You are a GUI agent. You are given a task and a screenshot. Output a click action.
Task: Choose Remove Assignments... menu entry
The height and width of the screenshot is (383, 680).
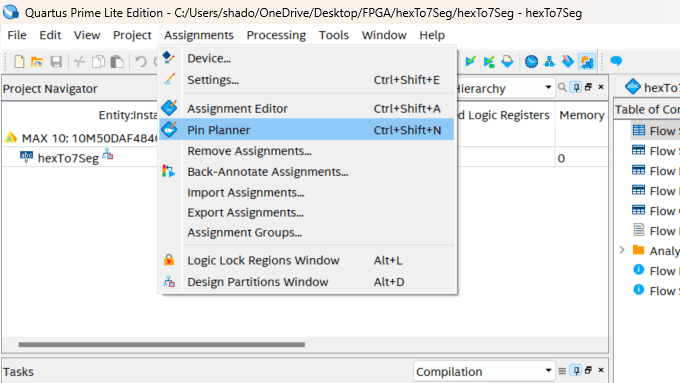(x=307, y=151)
